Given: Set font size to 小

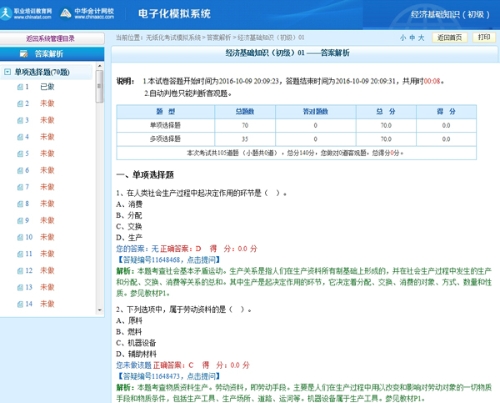Looking at the screenshot, I should click(x=403, y=38).
